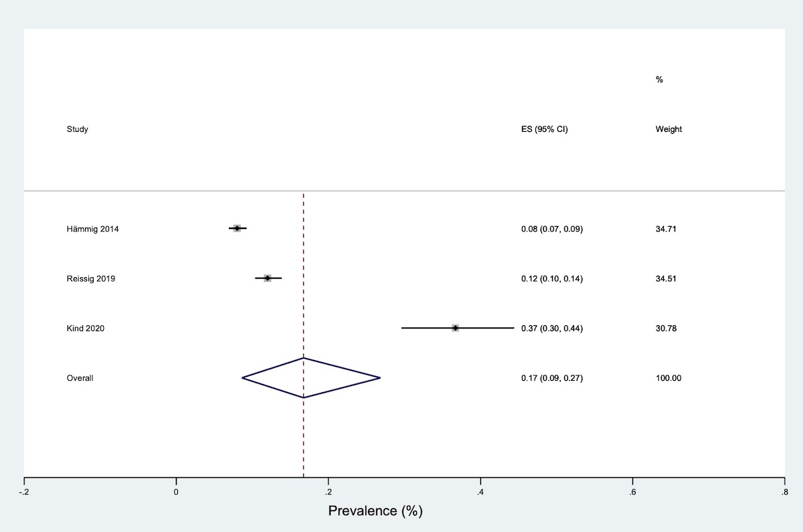Image resolution: width=803 pixels, height=532 pixels.
Task: Select the .4 tick label on x-axis
Action: pyautogui.click(x=480, y=491)
